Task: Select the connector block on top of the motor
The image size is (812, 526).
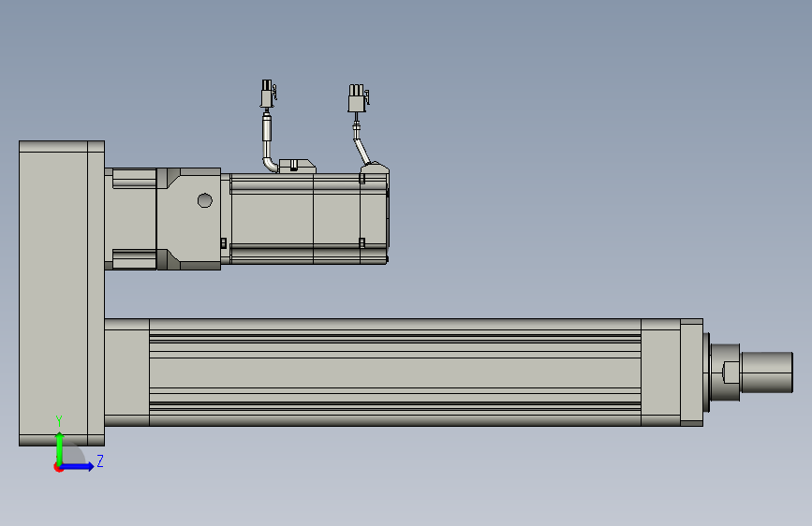Action: [297, 167]
